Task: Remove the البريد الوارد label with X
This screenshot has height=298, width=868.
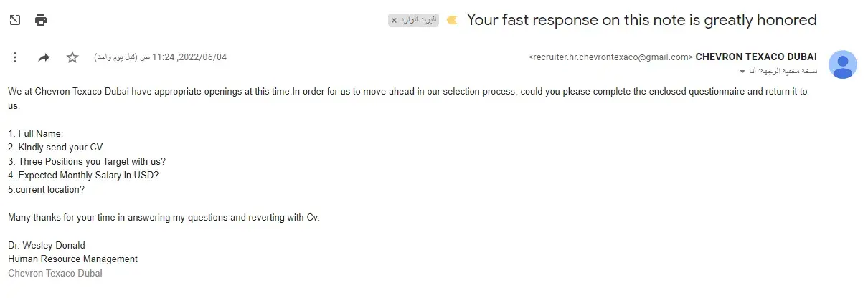Action: pos(394,21)
